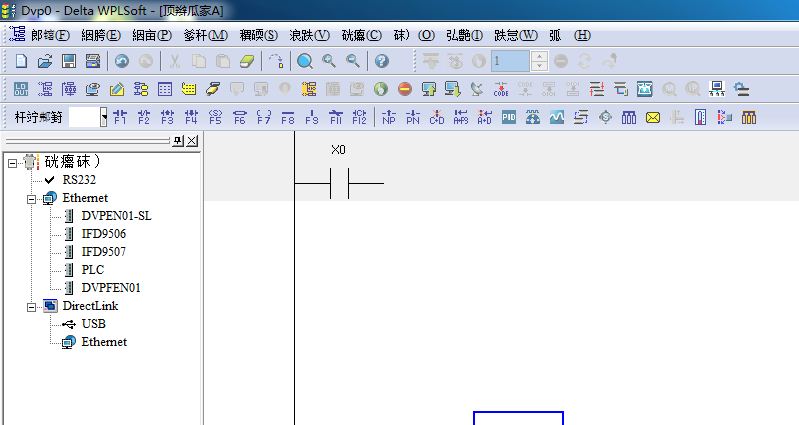Screen dimensions: 799x425
Task: Open the dropdown next to F1 icons
Action: pos(103,117)
